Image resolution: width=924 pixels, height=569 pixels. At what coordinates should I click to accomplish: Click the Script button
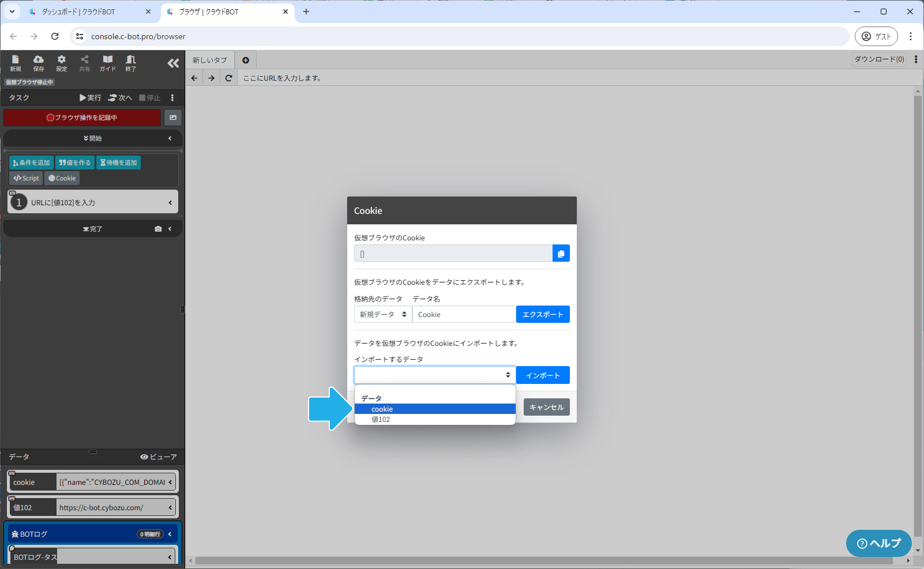[27, 178]
